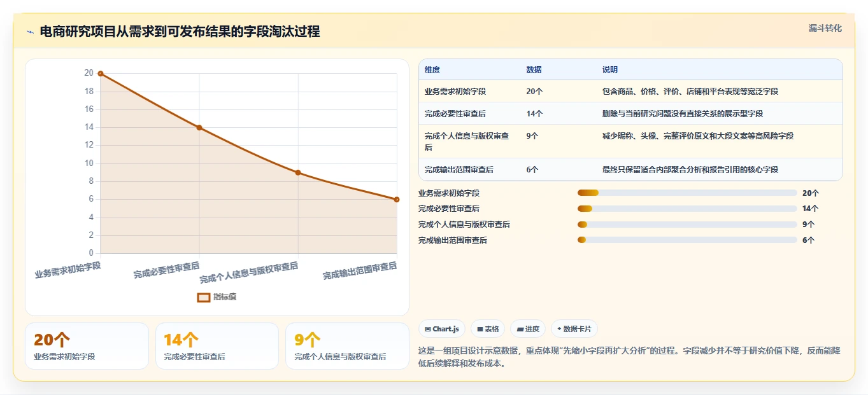Click the page title 电商研究项目从需求到可发布结果

pyautogui.click(x=180, y=31)
